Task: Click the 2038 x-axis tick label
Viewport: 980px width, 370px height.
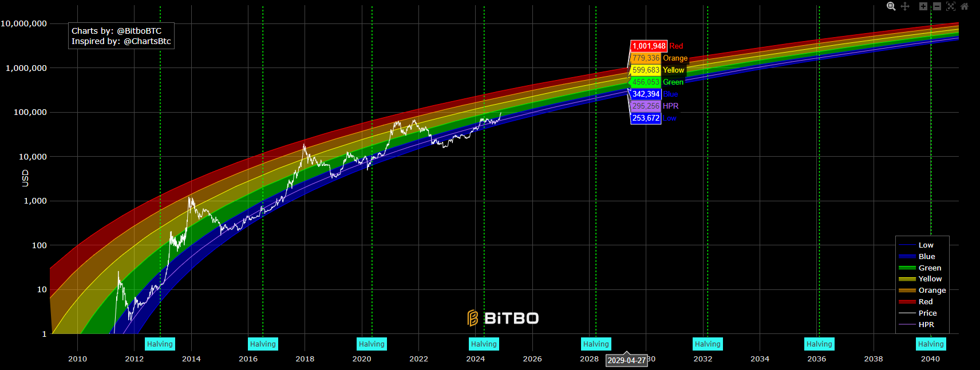Action: [x=874, y=359]
